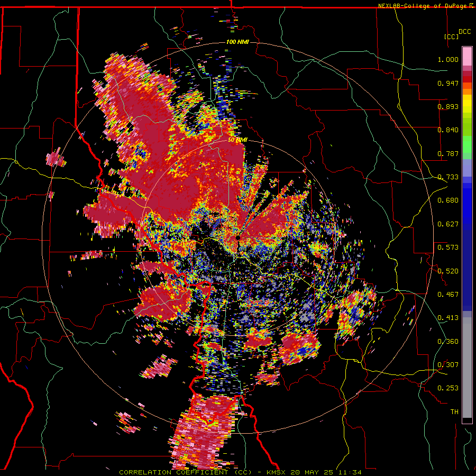
Task: Click the 20 MAY 25 date in caption
Action: pos(313,472)
